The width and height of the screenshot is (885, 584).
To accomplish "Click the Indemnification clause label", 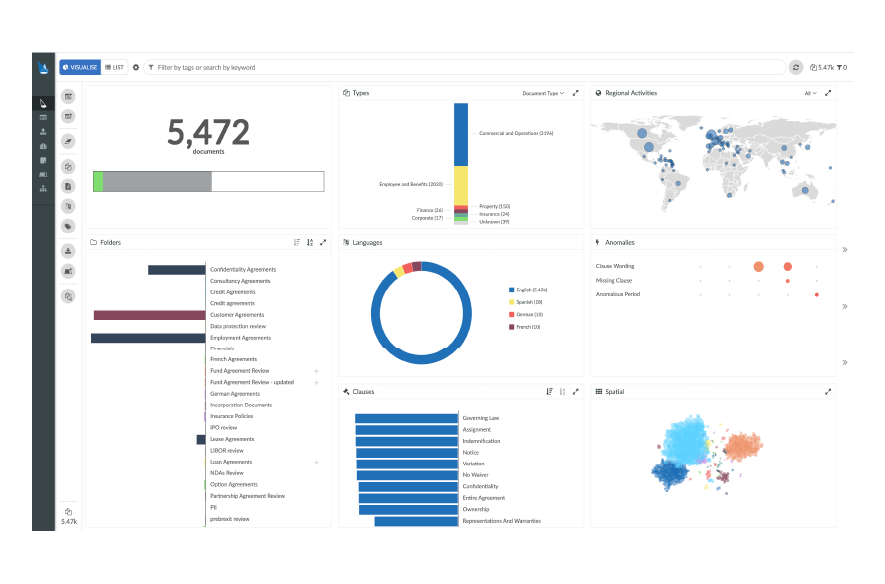I will tap(481, 441).
